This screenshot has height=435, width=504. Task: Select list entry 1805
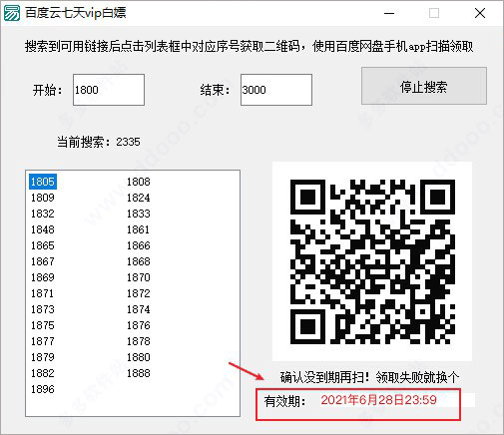[x=43, y=182]
